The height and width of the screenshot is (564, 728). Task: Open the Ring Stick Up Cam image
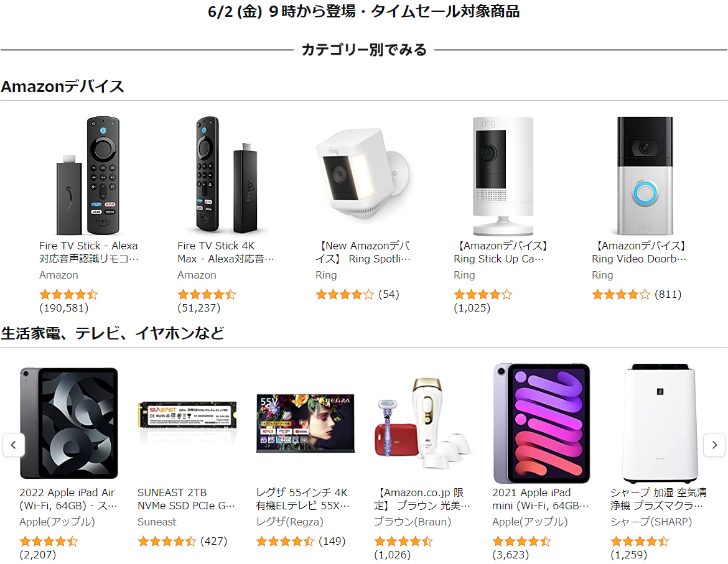point(503,176)
